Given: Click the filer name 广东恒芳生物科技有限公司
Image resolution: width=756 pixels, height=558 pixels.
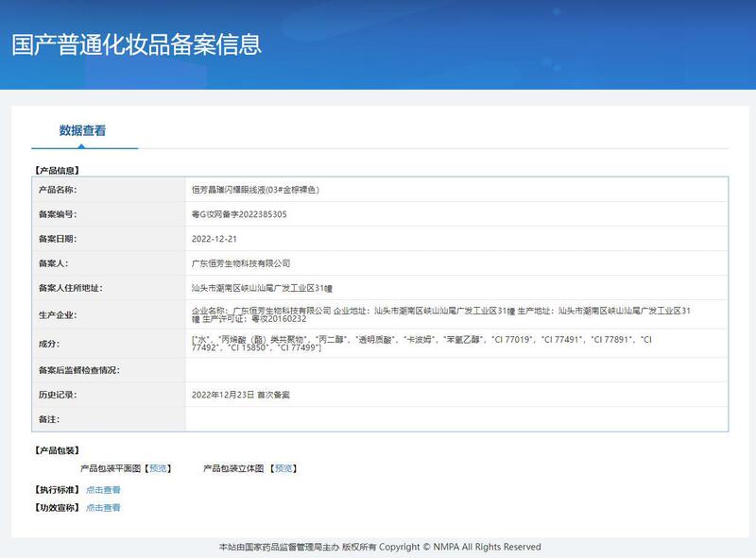Looking at the screenshot, I should click(x=241, y=263).
